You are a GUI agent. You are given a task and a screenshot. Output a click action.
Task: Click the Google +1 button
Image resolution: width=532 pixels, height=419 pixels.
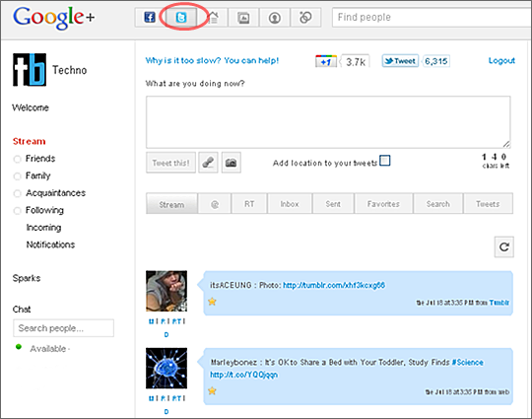pos(326,61)
